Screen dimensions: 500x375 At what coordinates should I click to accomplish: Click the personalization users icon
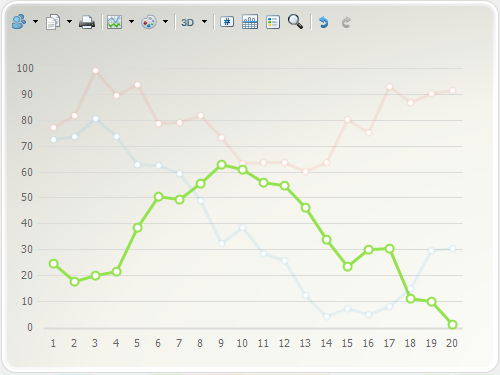pos(19,22)
